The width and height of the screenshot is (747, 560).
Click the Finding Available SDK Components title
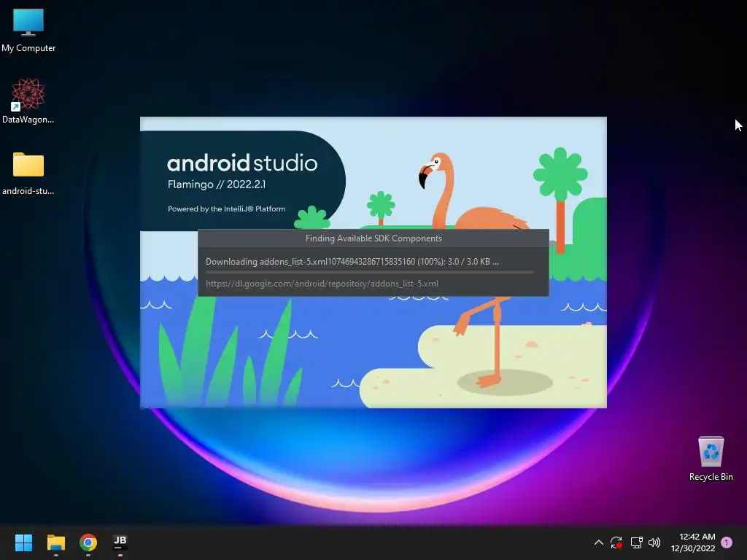tap(373, 238)
